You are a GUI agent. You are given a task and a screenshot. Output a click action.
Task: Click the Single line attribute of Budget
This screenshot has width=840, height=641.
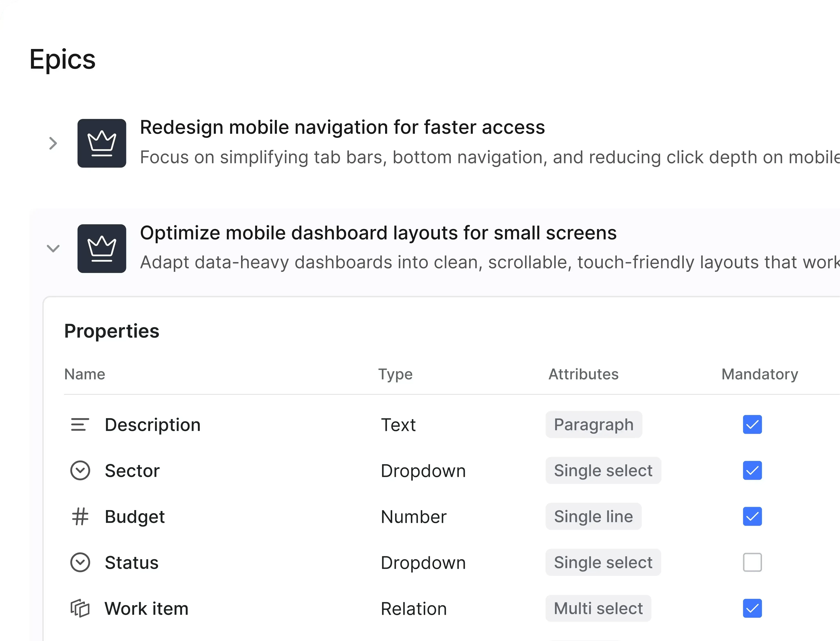click(593, 517)
